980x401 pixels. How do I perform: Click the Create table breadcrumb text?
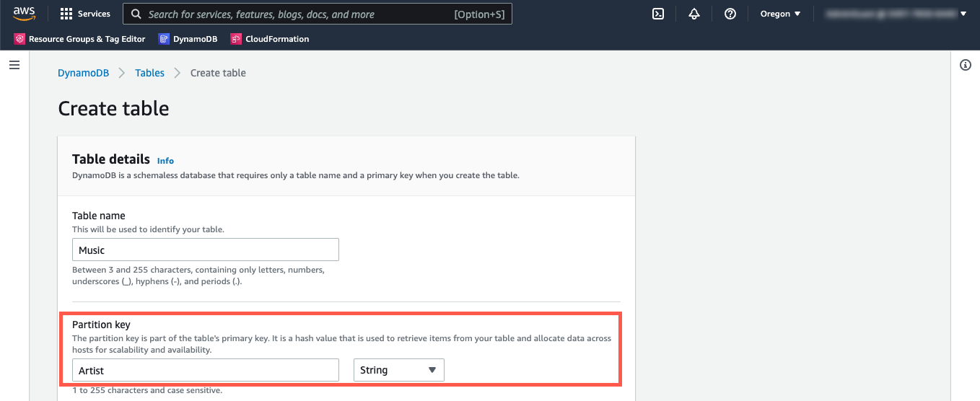(218, 73)
